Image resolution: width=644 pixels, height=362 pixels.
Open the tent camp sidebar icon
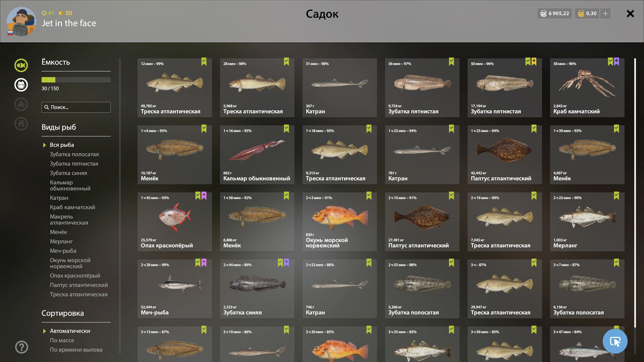pyautogui.click(x=21, y=104)
